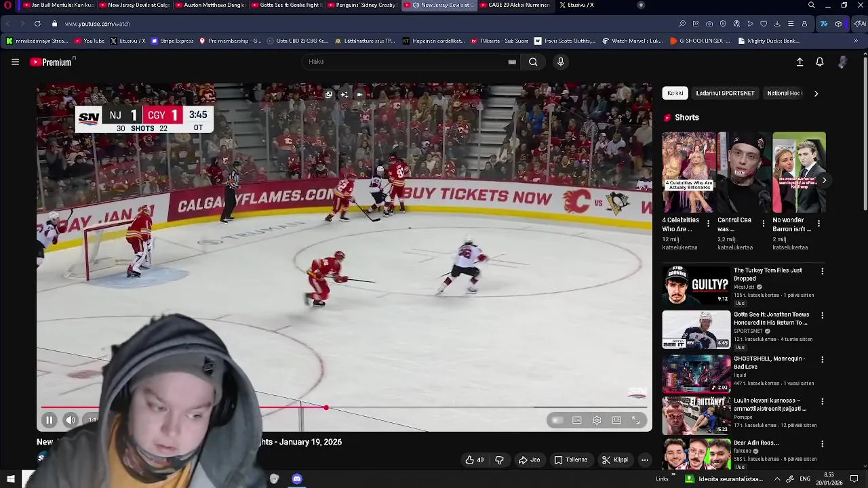Mute the tab via its speaker icon
This screenshot has height=488, width=868.
tap(416, 5)
